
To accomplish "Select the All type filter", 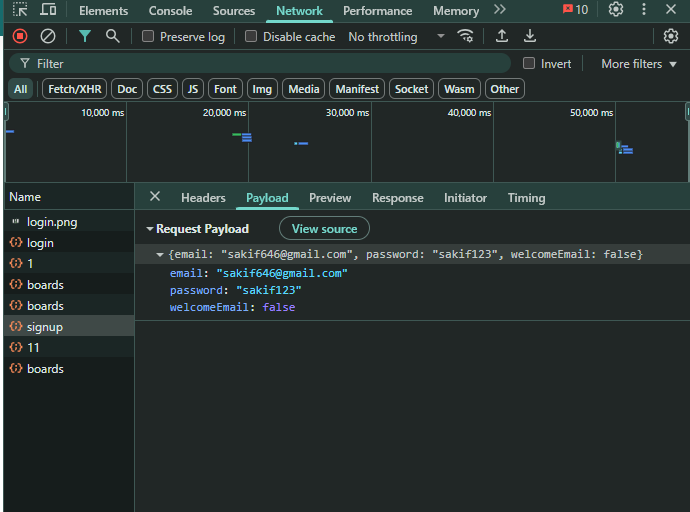I will click(20, 89).
